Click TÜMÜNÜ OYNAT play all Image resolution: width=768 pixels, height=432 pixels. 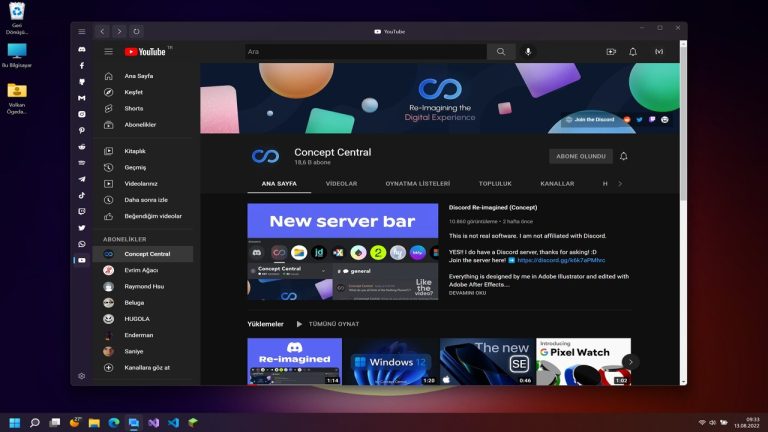[x=328, y=324]
